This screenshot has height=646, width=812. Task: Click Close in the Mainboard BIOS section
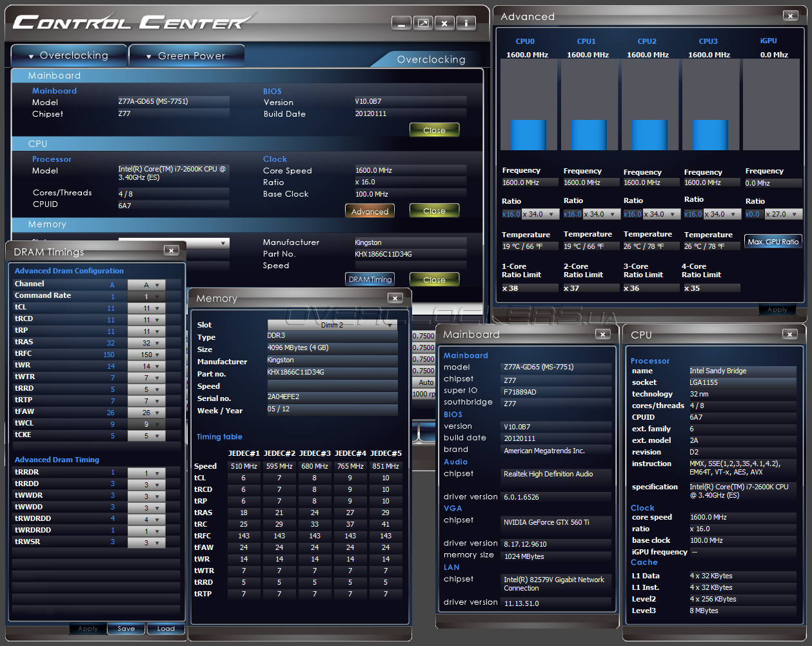(x=434, y=130)
